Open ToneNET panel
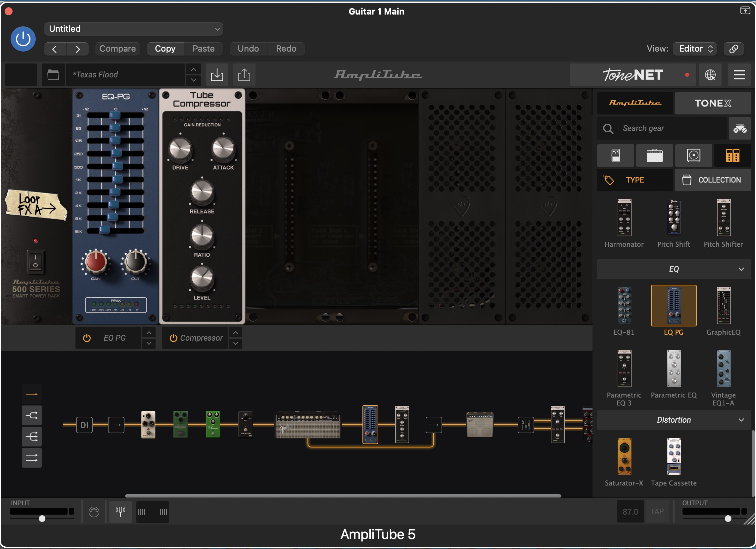The image size is (756, 549). pyautogui.click(x=633, y=75)
